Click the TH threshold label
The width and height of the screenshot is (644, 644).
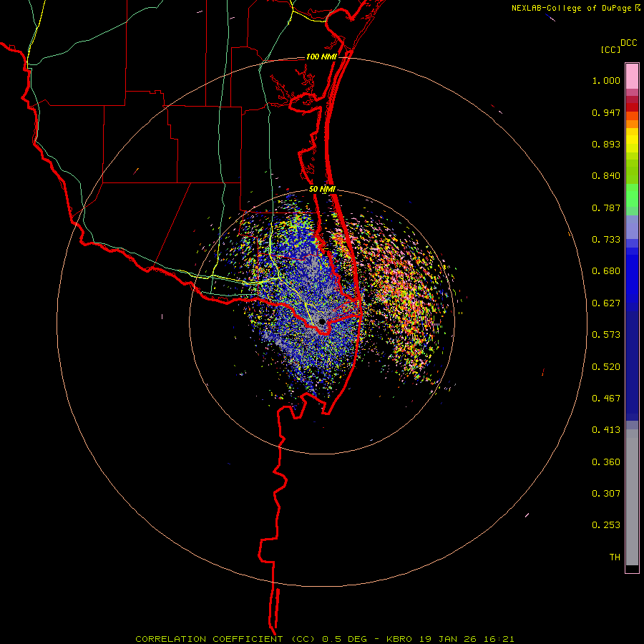(x=615, y=557)
